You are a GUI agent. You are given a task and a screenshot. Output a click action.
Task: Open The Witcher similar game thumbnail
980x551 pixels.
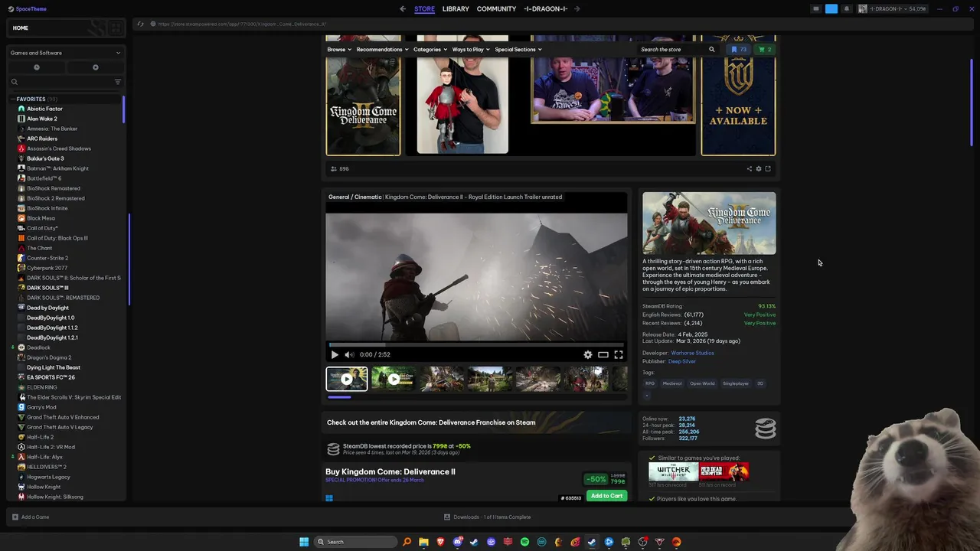673,471
